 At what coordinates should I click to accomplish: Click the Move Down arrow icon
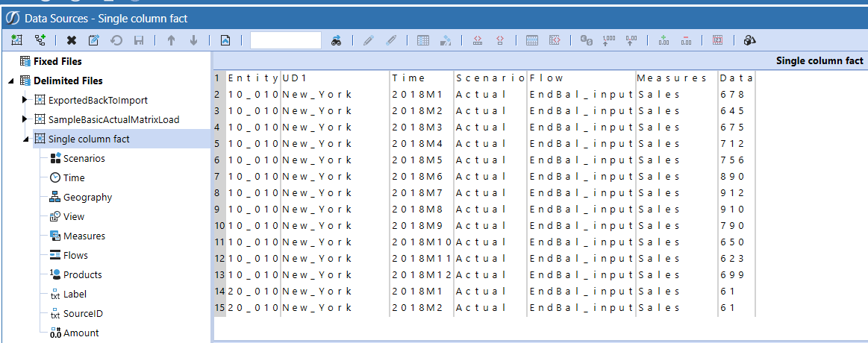(x=193, y=40)
